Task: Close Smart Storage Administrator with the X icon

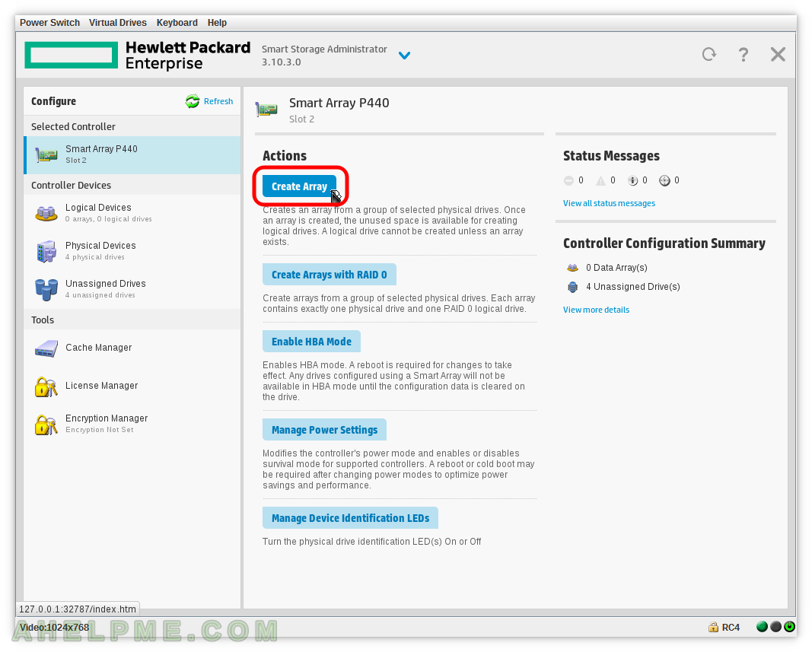Action: tap(778, 54)
